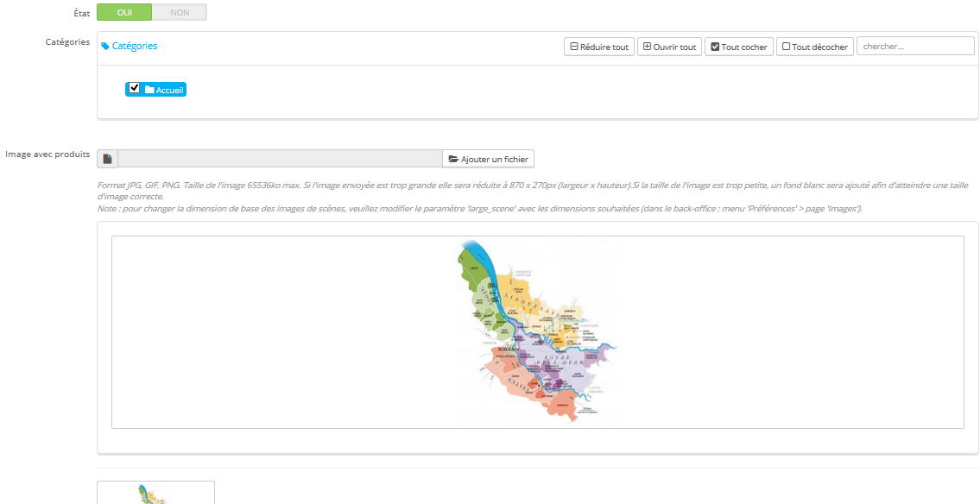Set État toggle to OUI
980x504 pixels.
pyautogui.click(x=124, y=12)
